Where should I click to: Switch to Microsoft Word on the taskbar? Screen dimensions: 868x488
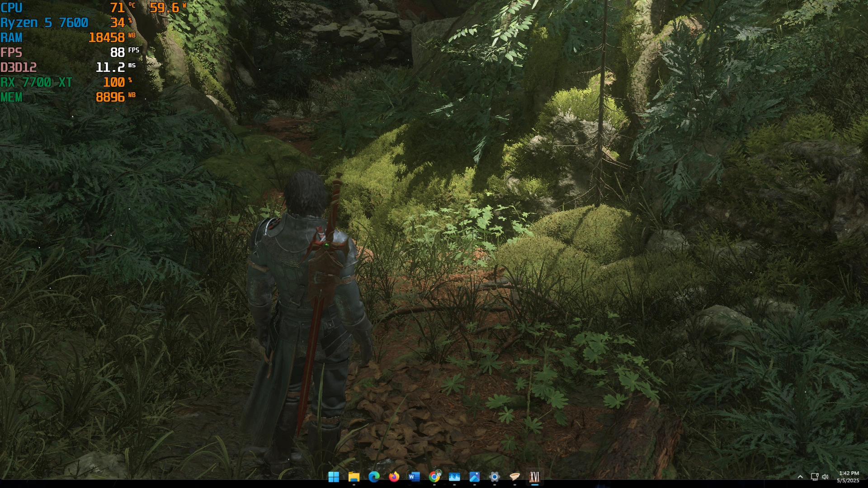(414, 477)
